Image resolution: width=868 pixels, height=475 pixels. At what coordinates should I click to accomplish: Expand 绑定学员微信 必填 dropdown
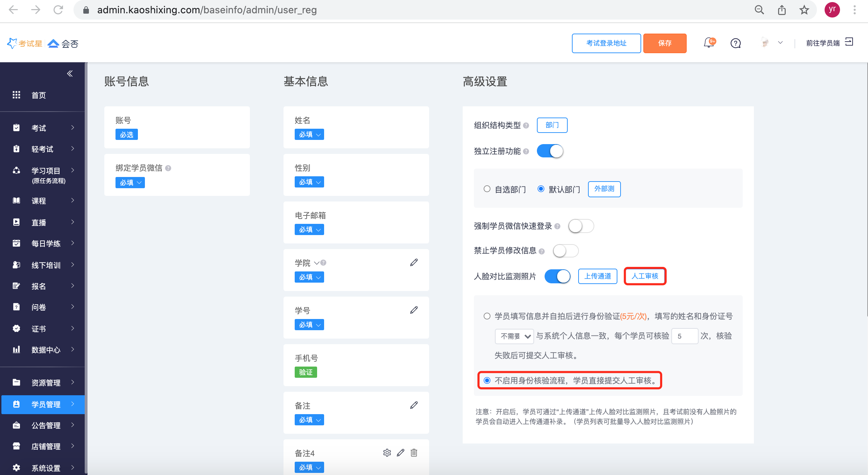(x=130, y=183)
